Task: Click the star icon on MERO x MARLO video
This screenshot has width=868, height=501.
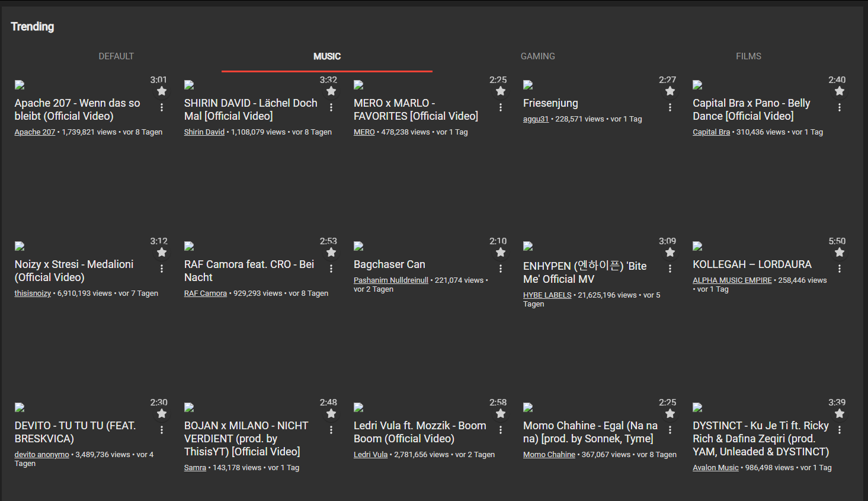Action: point(500,90)
